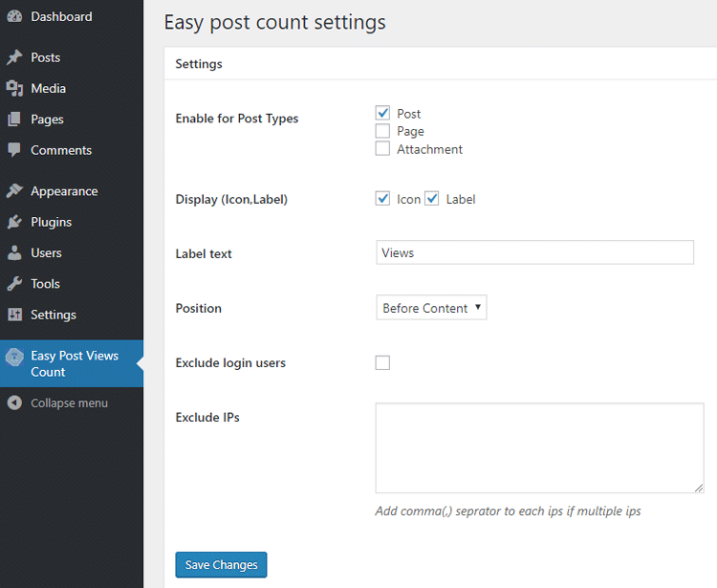Grab the Exclude IPs textarea resize handle
717x588 pixels.
698,488
